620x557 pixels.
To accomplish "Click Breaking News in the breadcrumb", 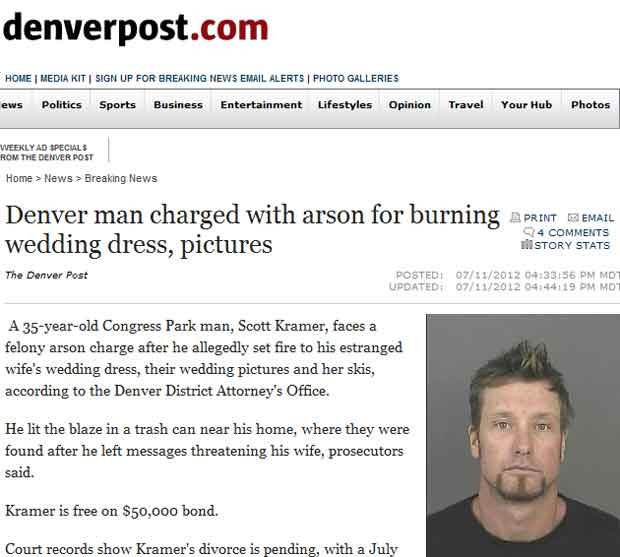I will [x=121, y=178].
